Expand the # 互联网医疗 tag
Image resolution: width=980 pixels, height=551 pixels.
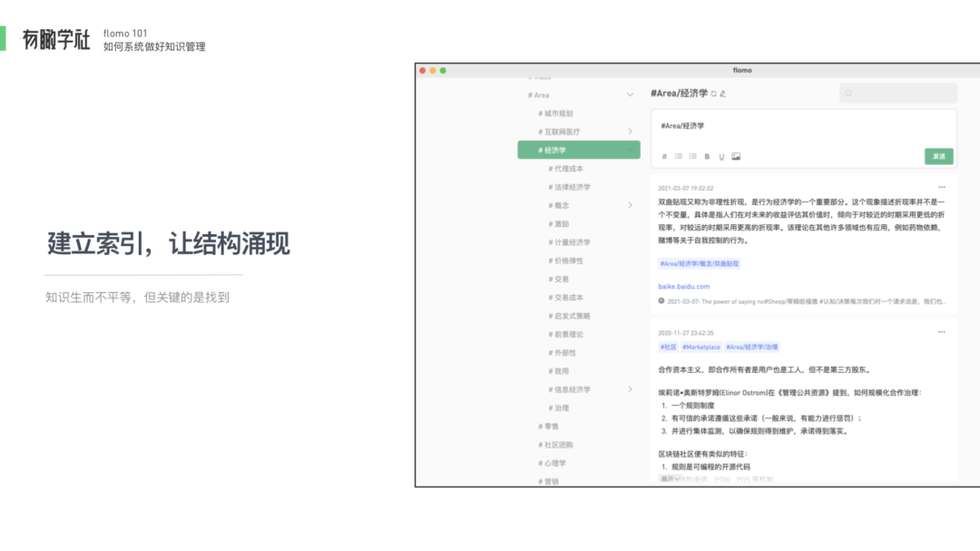(x=630, y=132)
